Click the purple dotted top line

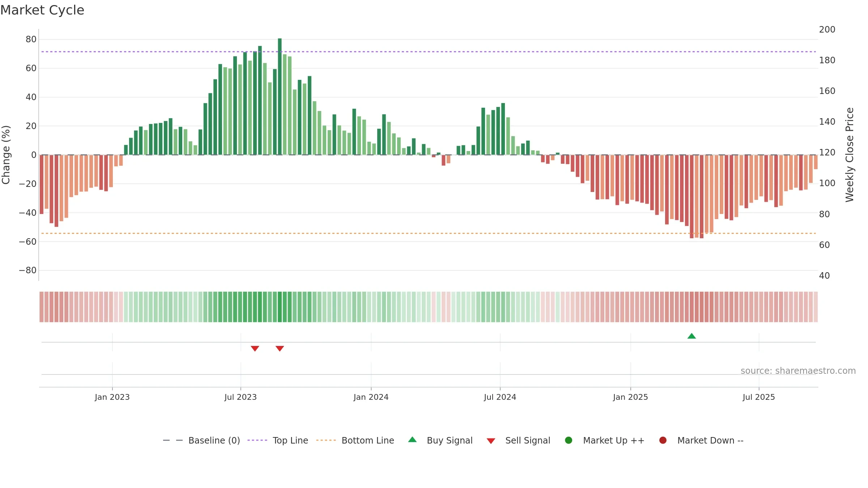tap(429, 52)
